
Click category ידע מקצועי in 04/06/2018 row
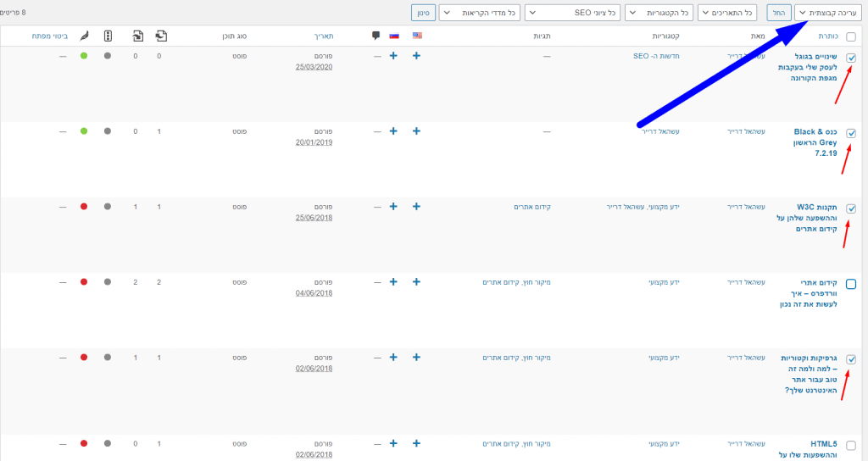click(x=664, y=282)
